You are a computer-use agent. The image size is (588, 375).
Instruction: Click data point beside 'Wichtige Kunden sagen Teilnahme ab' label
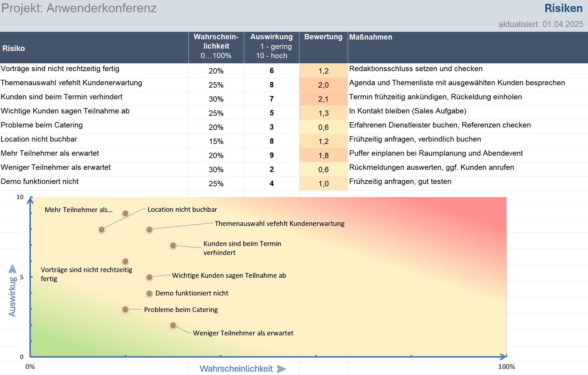click(149, 277)
